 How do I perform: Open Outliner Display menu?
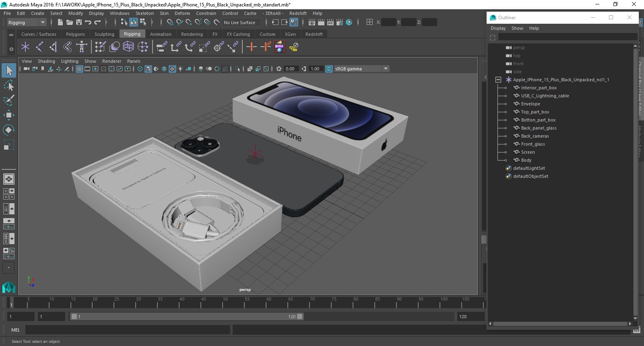pyautogui.click(x=498, y=28)
